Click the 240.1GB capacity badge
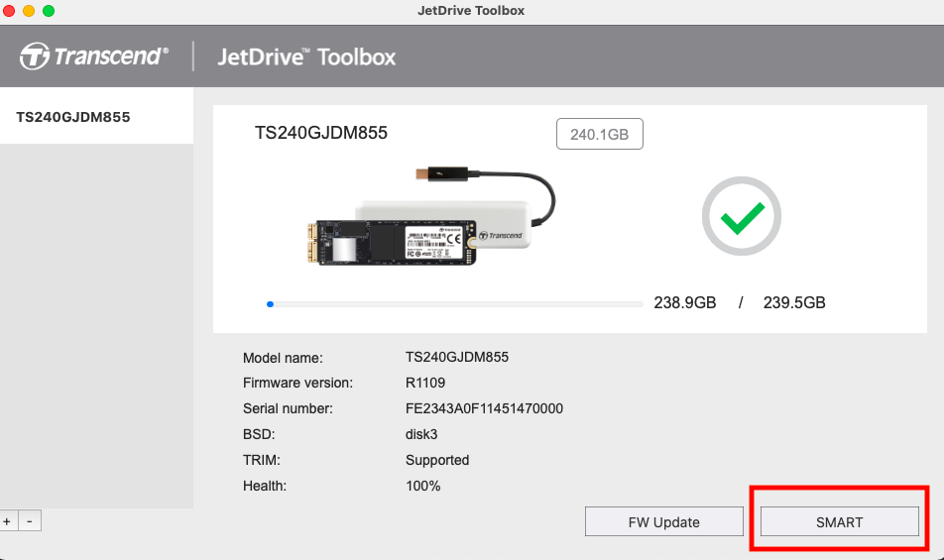 point(600,134)
